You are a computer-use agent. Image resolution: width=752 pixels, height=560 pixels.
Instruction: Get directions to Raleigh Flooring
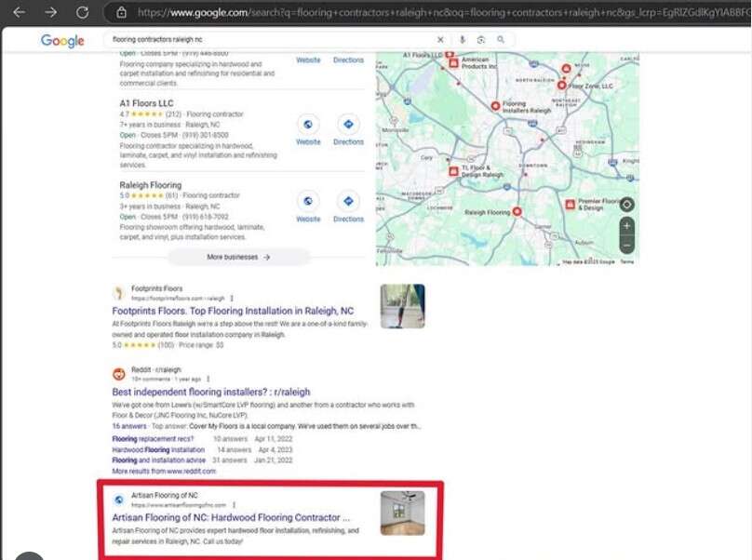[348, 201]
